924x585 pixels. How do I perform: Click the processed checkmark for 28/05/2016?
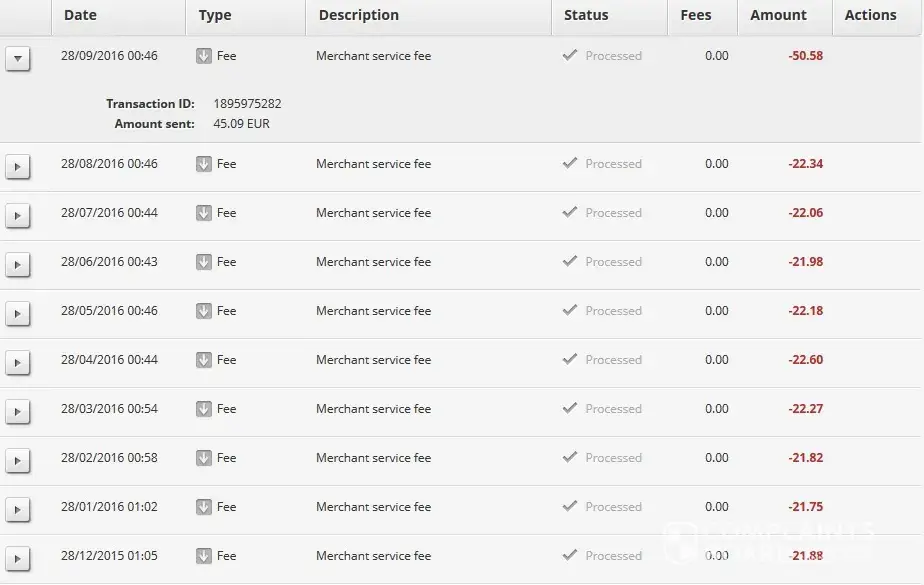[x=570, y=310]
